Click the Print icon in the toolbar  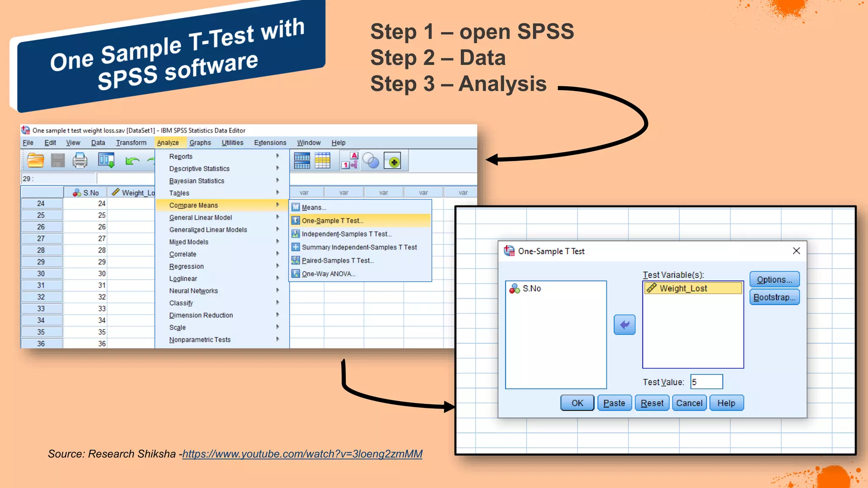pos(80,161)
